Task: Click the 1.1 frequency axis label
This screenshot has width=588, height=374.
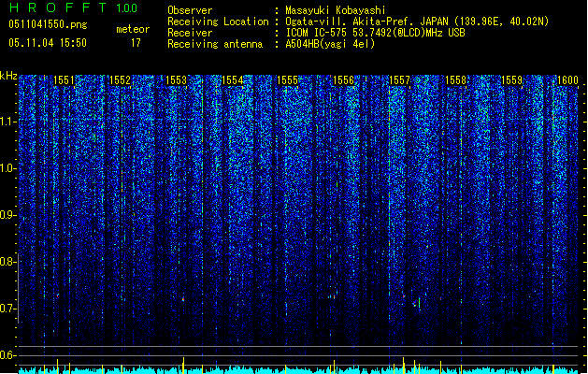Action: (7, 122)
